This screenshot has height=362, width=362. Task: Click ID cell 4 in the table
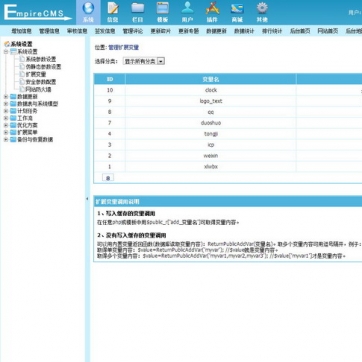point(110,134)
